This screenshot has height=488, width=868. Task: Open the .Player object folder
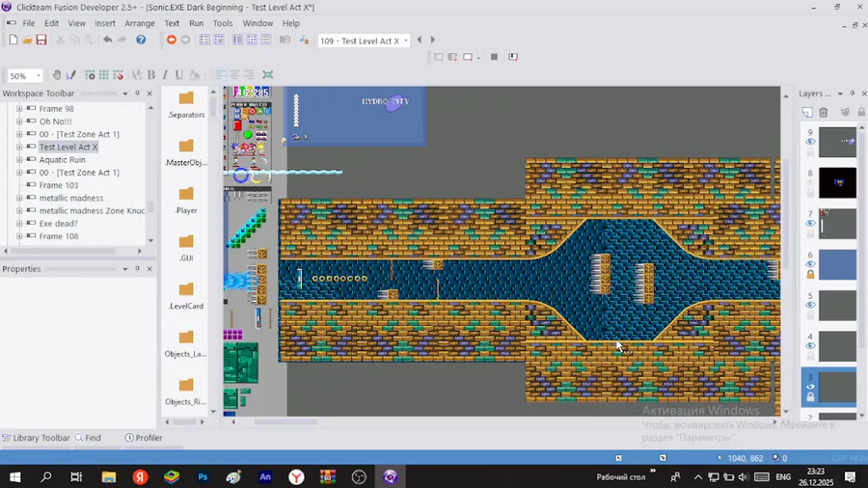(186, 200)
